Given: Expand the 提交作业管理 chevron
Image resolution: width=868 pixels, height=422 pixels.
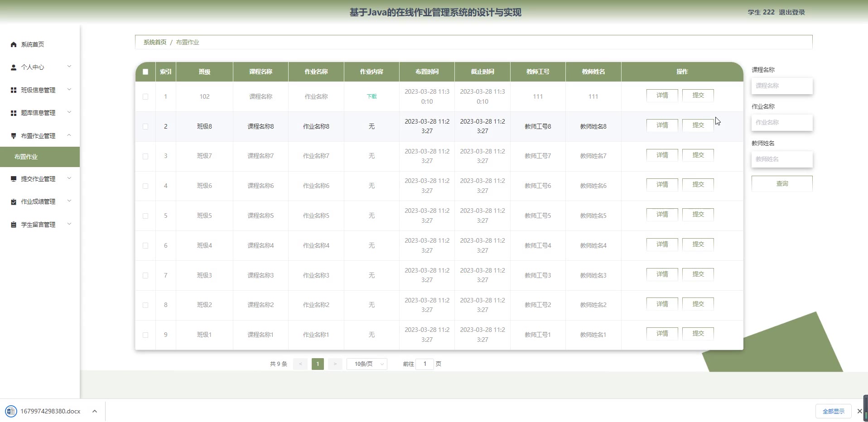Looking at the screenshot, I should [x=69, y=178].
